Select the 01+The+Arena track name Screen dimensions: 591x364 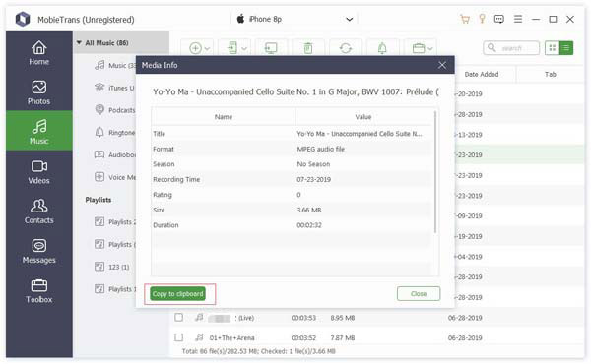[231, 337]
